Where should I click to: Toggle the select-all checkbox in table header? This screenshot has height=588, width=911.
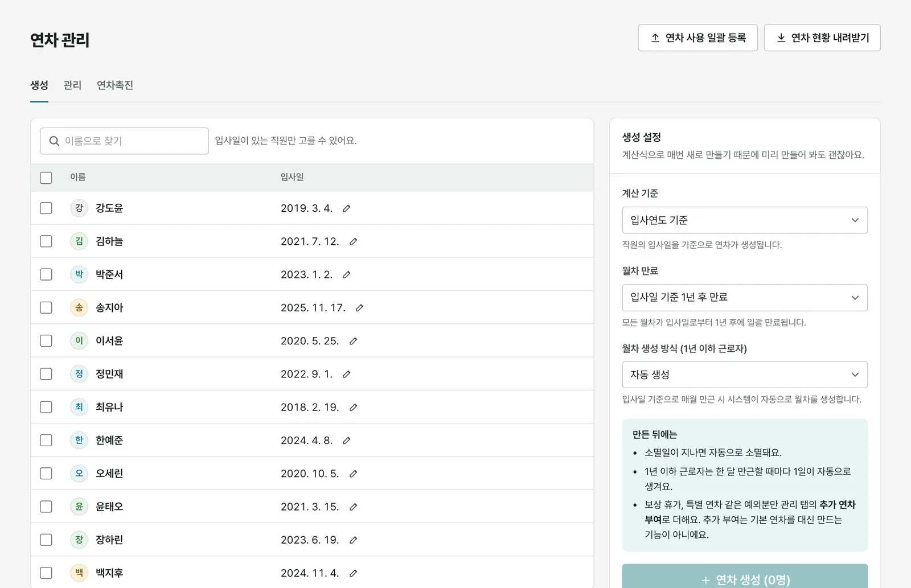46,178
